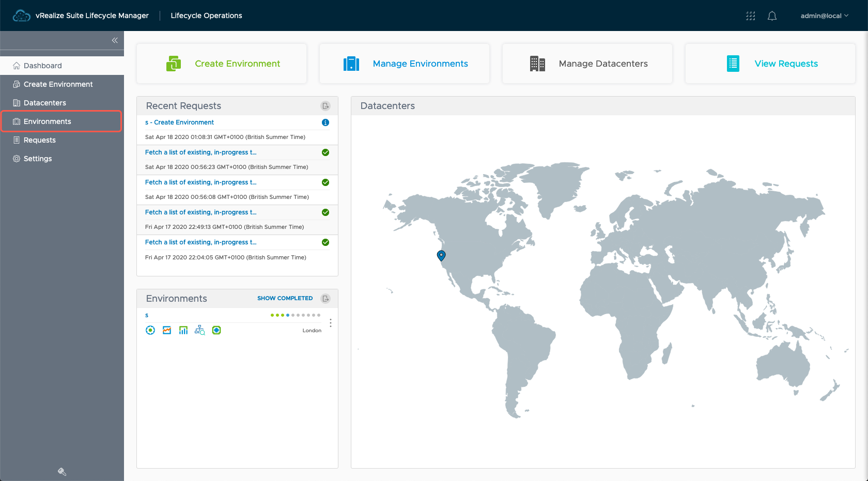The image size is (868, 481).
Task: Click the Manage Environments card
Action: pos(405,64)
